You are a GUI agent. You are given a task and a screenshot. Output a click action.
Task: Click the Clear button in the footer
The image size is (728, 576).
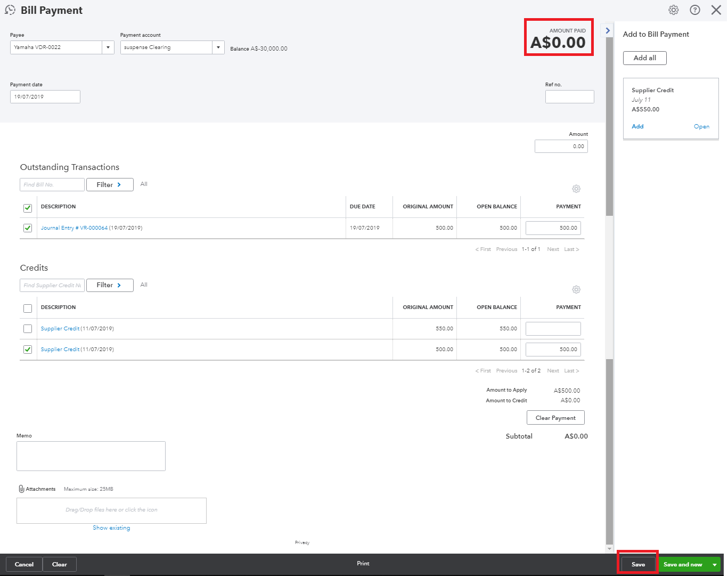tap(60, 564)
